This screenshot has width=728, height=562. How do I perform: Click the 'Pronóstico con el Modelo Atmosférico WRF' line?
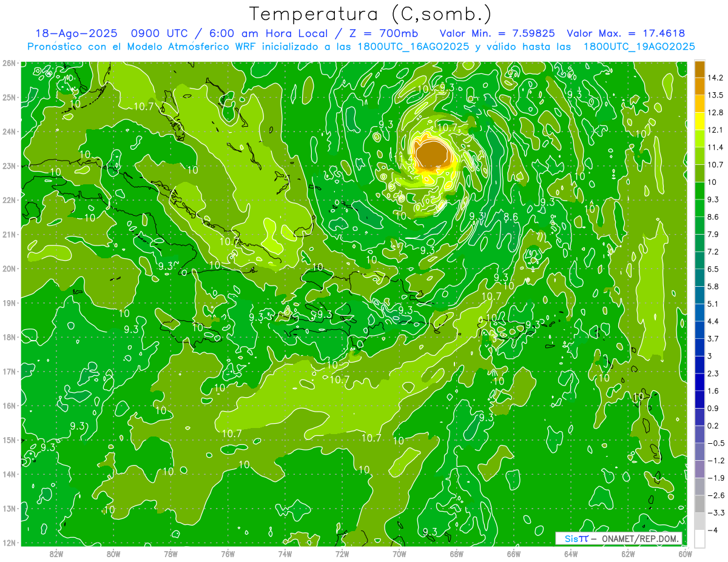pyautogui.click(x=362, y=47)
